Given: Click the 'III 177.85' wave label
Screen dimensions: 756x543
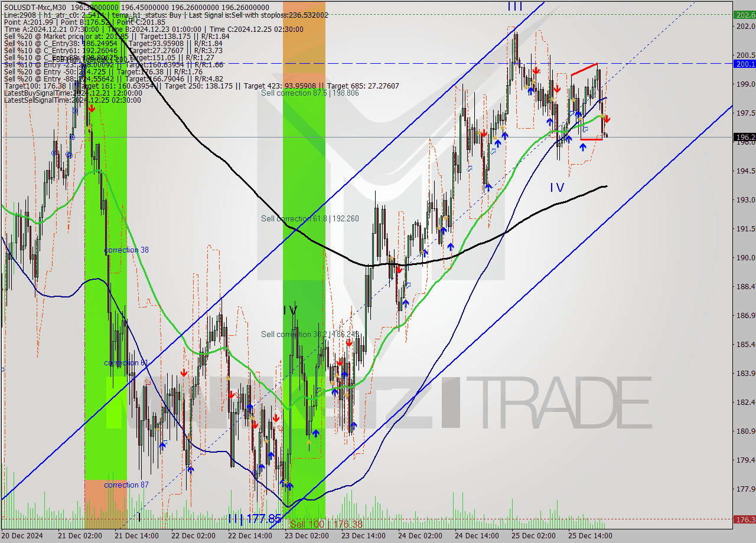Looking at the screenshot, I should point(255,519).
